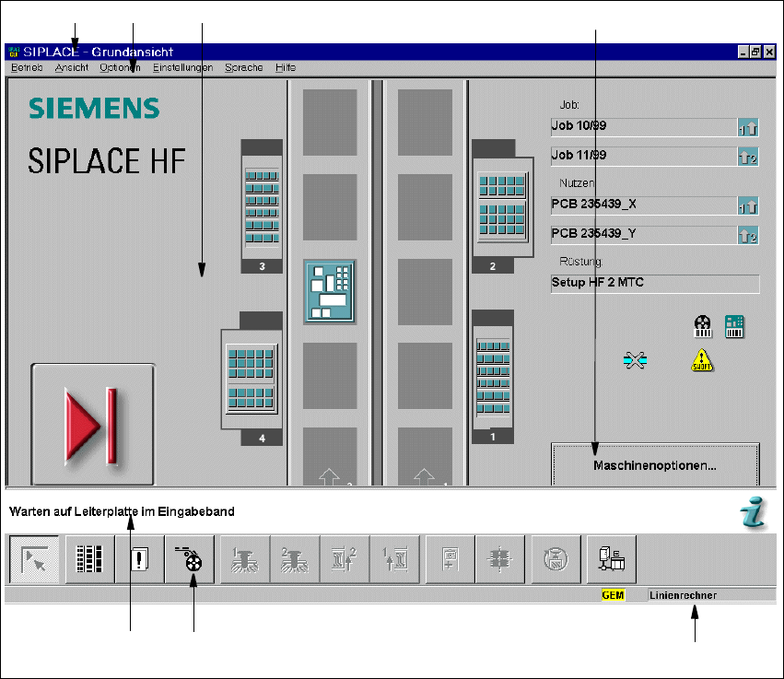
Task: Open the Betrieb menu
Action: pyautogui.click(x=27, y=67)
